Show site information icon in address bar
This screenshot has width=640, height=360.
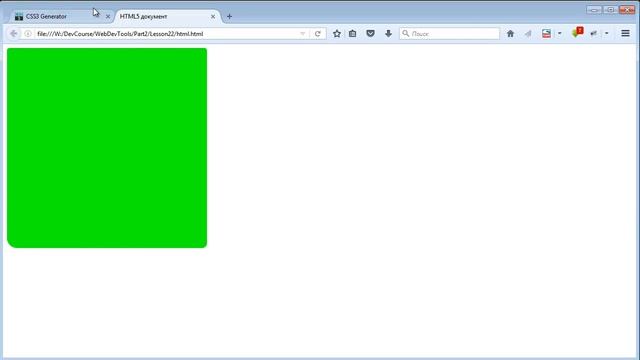coord(28,34)
